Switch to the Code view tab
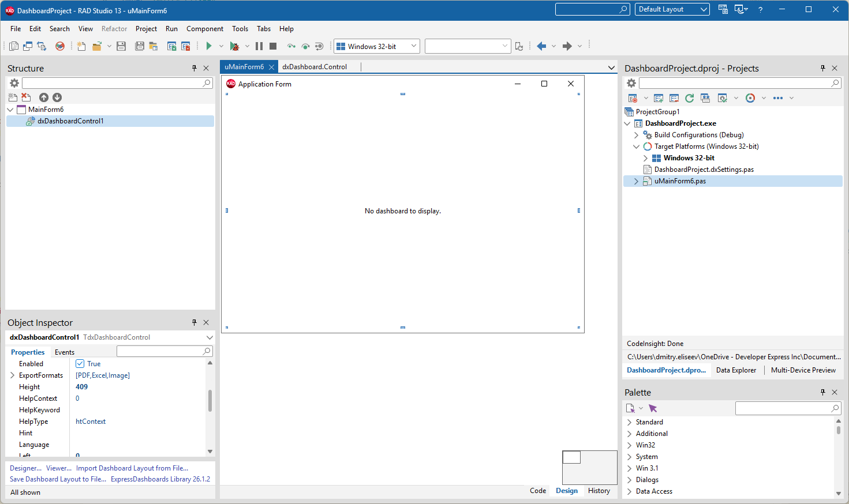The image size is (849, 504). (538, 491)
